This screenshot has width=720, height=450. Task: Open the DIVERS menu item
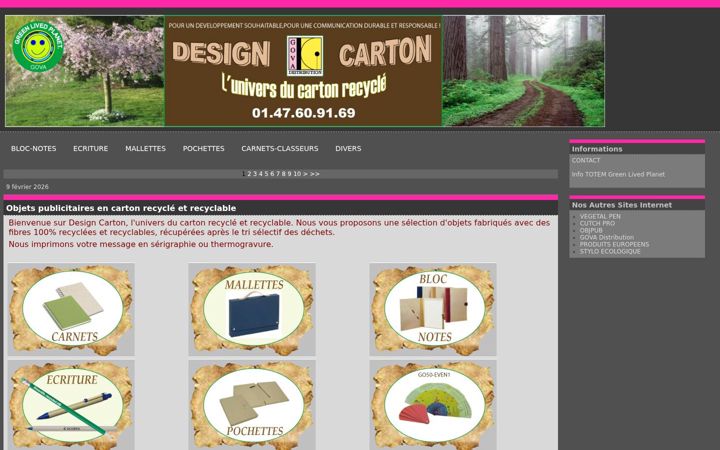[348, 149]
